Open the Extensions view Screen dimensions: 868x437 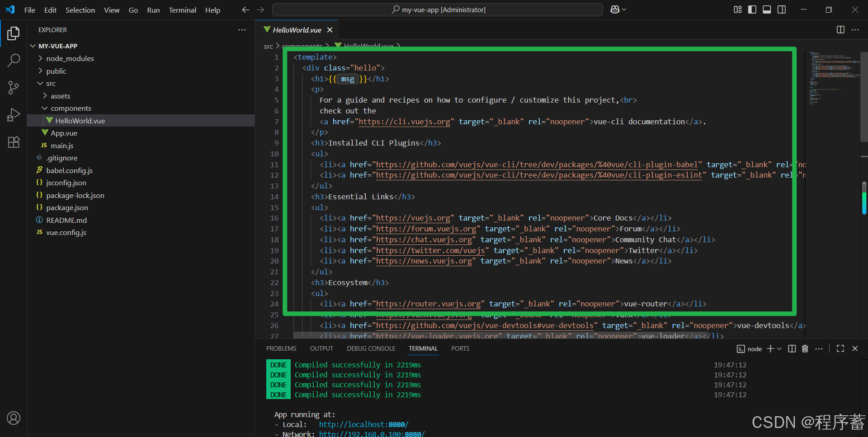click(x=14, y=142)
